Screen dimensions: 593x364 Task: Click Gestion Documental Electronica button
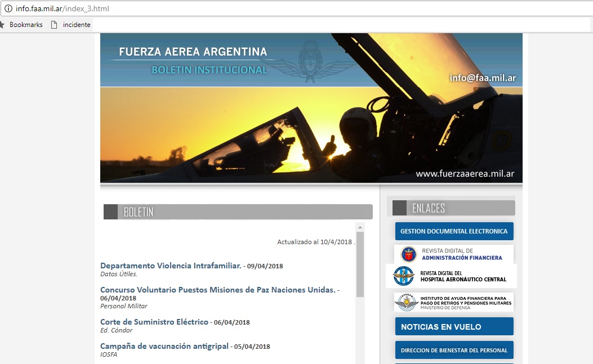pyautogui.click(x=454, y=231)
